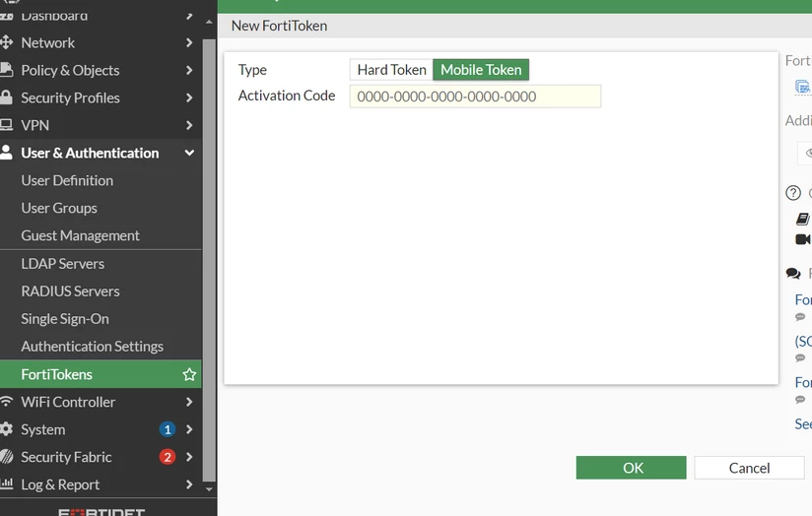Image resolution: width=812 pixels, height=516 pixels.
Task: Click the Policy & Objects sidebar icon
Action: point(6,70)
